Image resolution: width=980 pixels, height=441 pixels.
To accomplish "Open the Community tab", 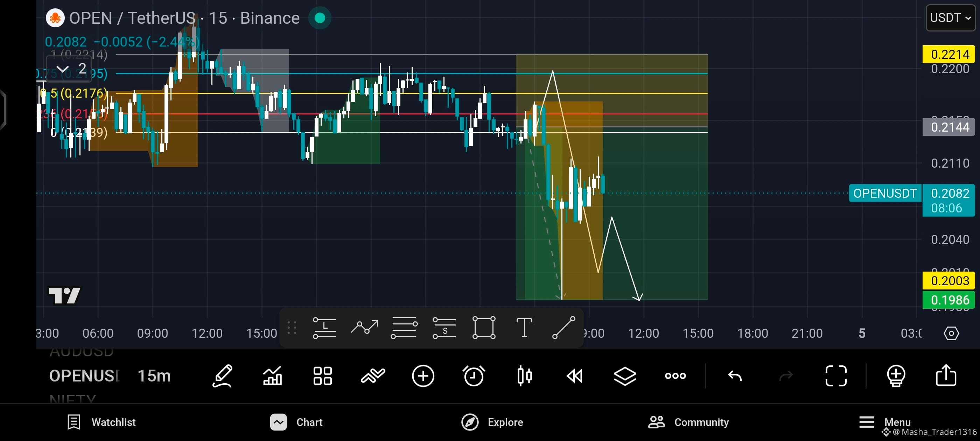I will [688, 422].
